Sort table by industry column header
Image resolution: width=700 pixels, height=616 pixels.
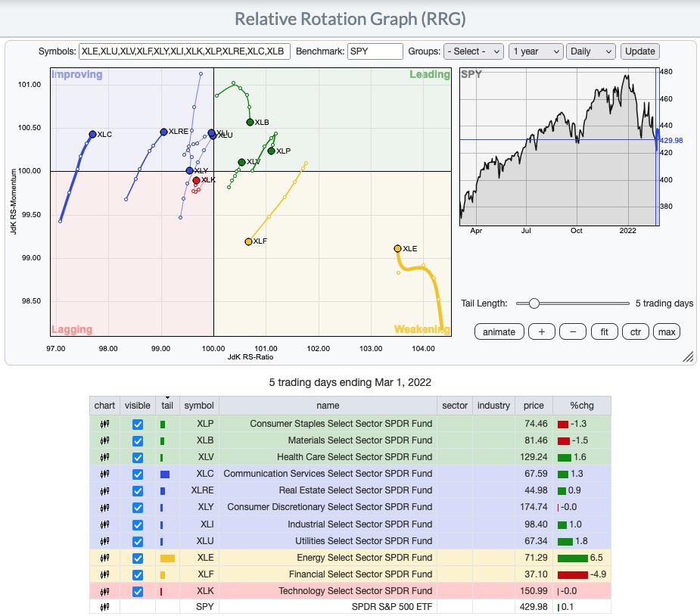pyautogui.click(x=493, y=406)
